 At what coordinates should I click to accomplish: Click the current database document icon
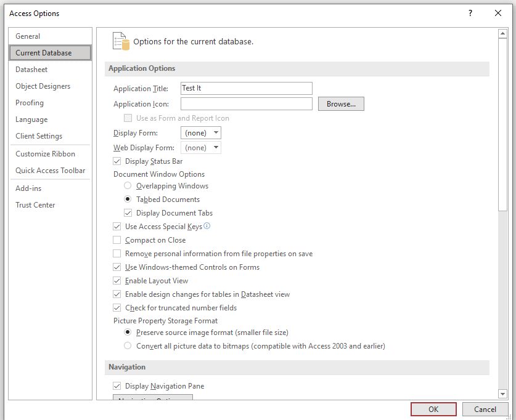pos(121,41)
